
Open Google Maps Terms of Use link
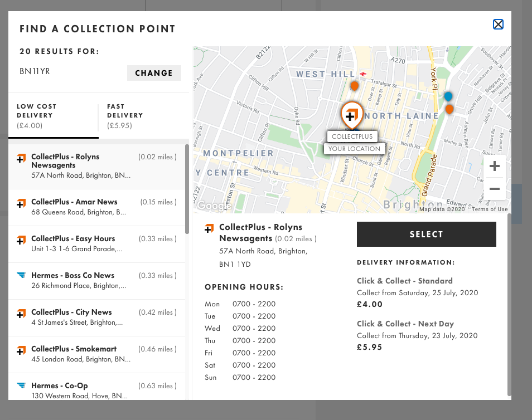490,209
